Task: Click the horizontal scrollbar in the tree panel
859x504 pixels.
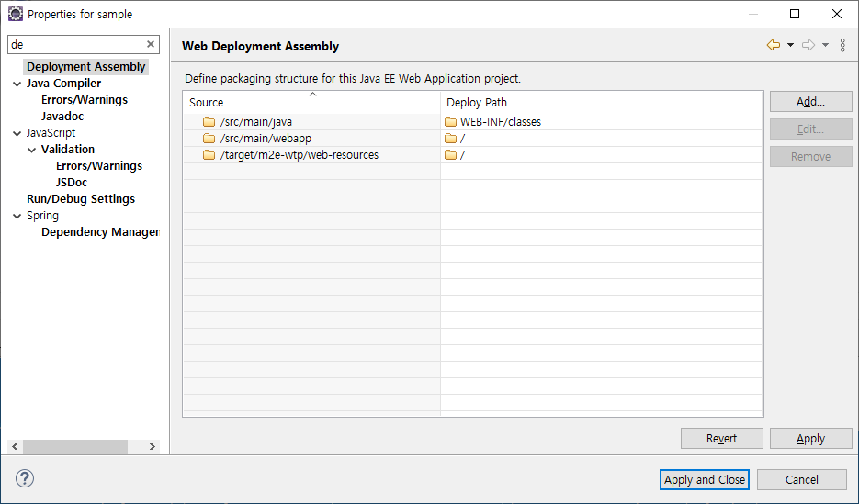Action: point(75,446)
